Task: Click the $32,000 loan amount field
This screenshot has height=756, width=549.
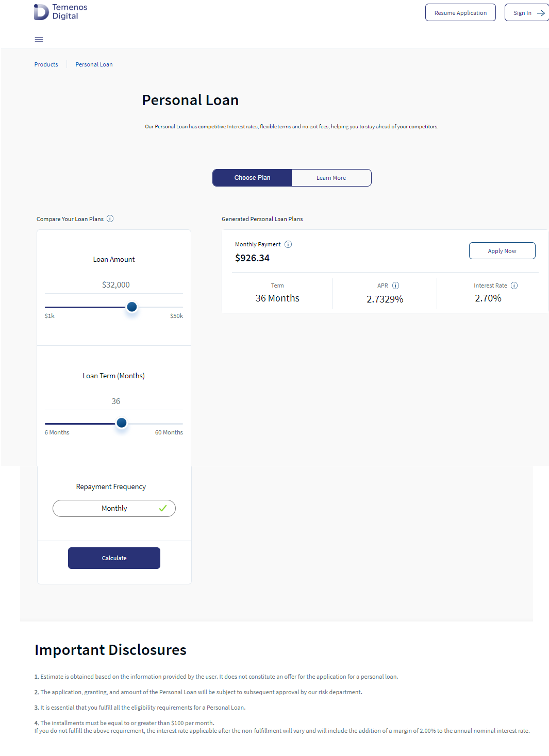Action: coord(114,285)
